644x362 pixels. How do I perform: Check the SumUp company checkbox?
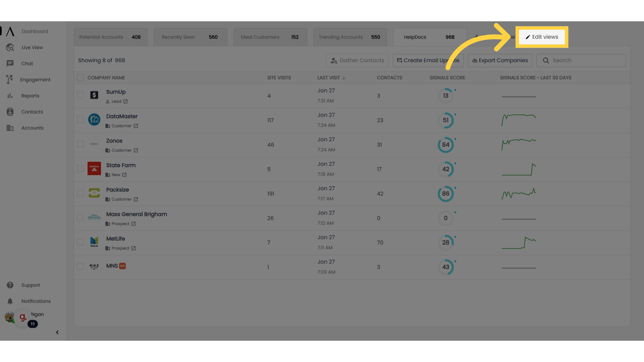(79, 96)
